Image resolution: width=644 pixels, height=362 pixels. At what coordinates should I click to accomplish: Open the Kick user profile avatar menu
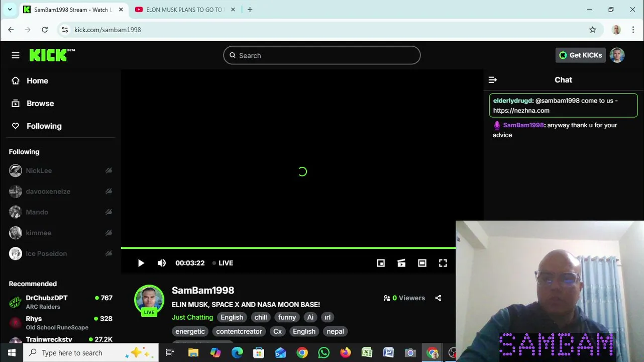coord(617,55)
